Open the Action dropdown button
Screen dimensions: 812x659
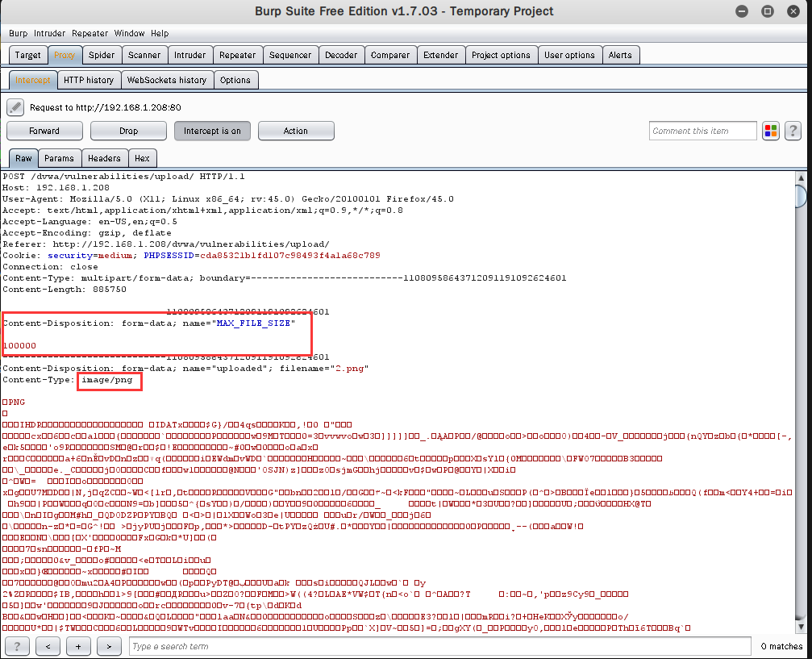(x=296, y=131)
